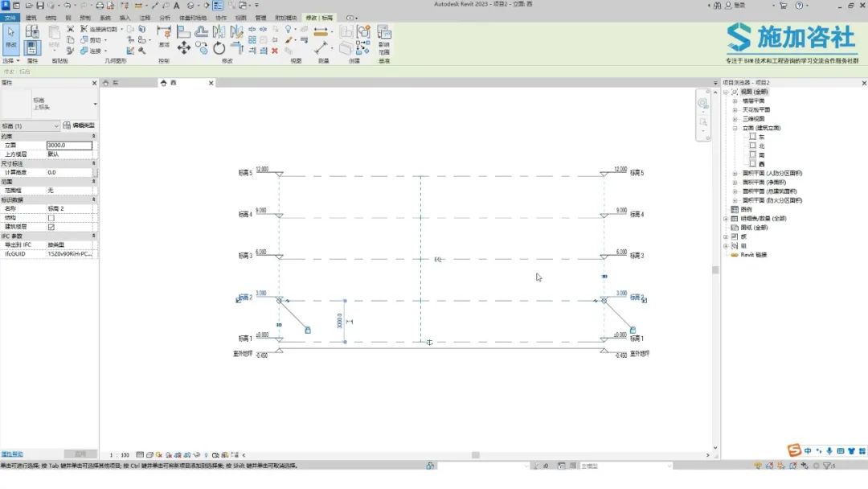Select the Copy tool in the Modify panel
The image size is (868, 489).
click(202, 48)
